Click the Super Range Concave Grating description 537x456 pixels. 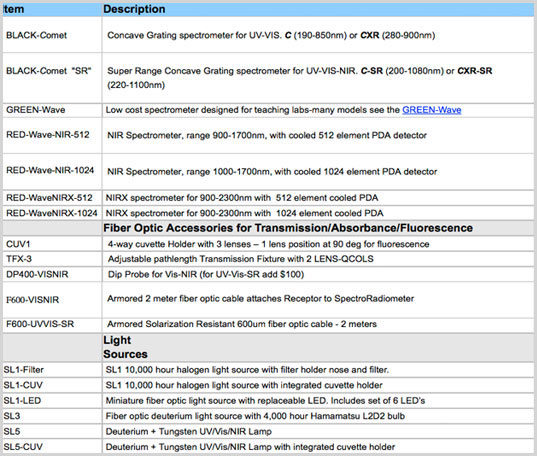[300, 78]
